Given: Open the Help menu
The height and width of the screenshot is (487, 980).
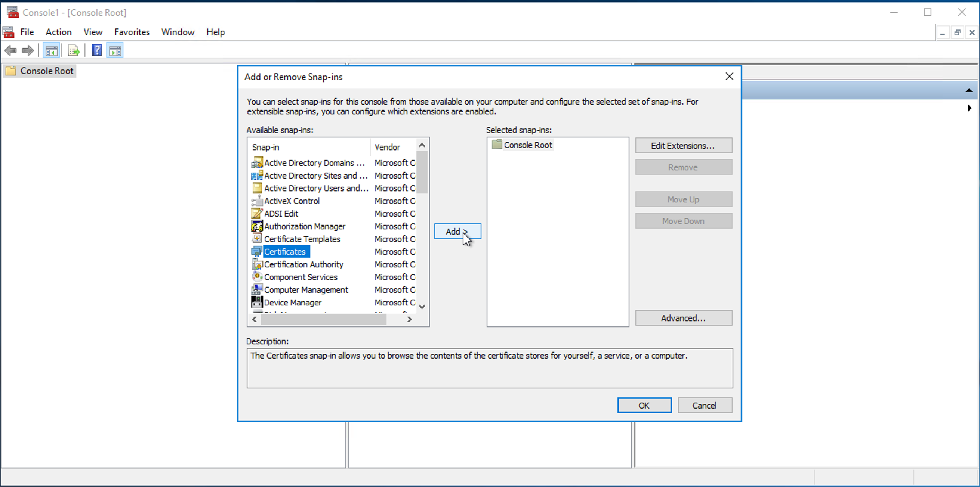Looking at the screenshot, I should pyautogui.click(x=215, y=32).
